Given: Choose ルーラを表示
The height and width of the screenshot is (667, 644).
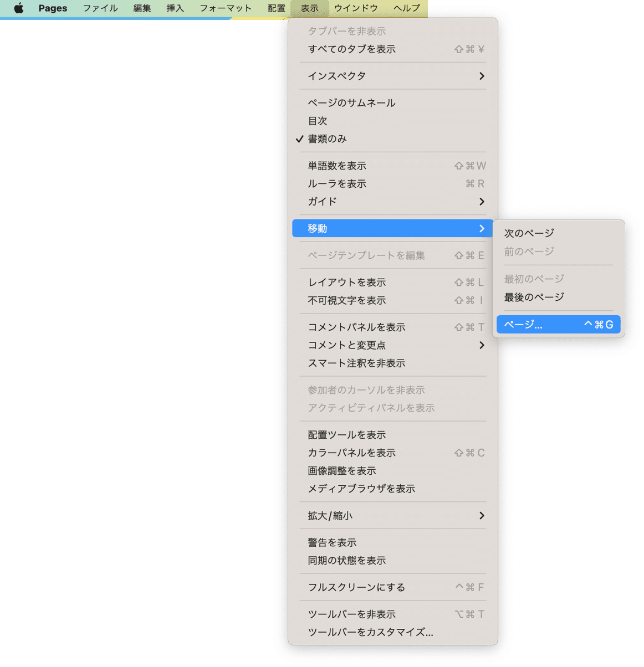Looking at the screenshot, I should [393, 184].
